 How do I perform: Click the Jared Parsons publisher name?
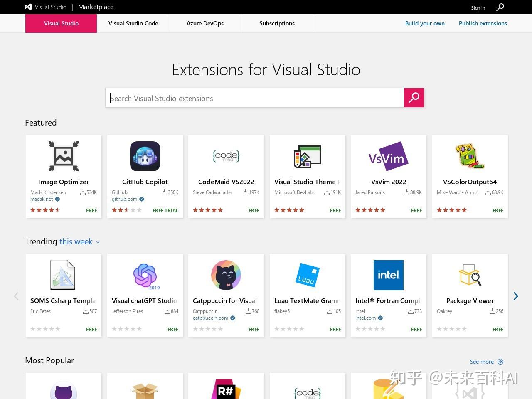coord(370,192)
